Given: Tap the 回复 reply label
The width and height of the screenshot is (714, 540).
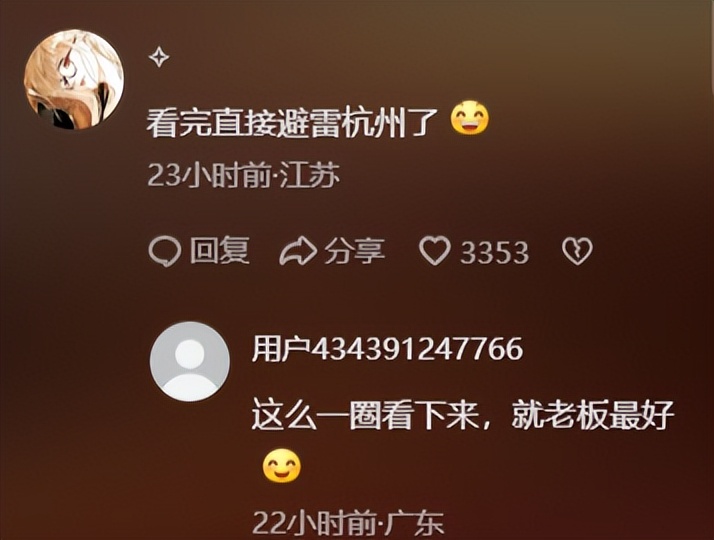Looking at the screenshot, I should [219, 251].
